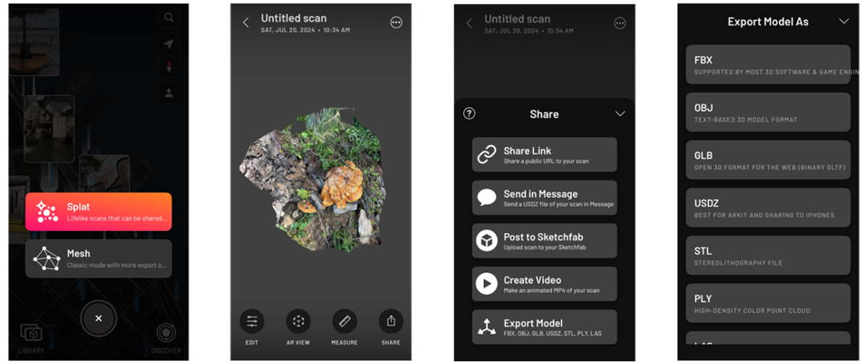Screen dimensions: 868x362
Task: Collapse the Share sheet
Action: tap(620, 114)
